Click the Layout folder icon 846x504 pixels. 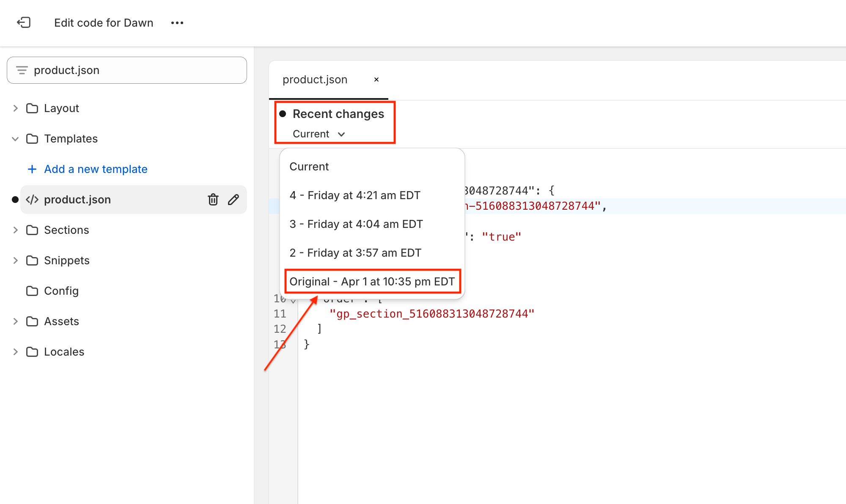[x=32, y=108]
